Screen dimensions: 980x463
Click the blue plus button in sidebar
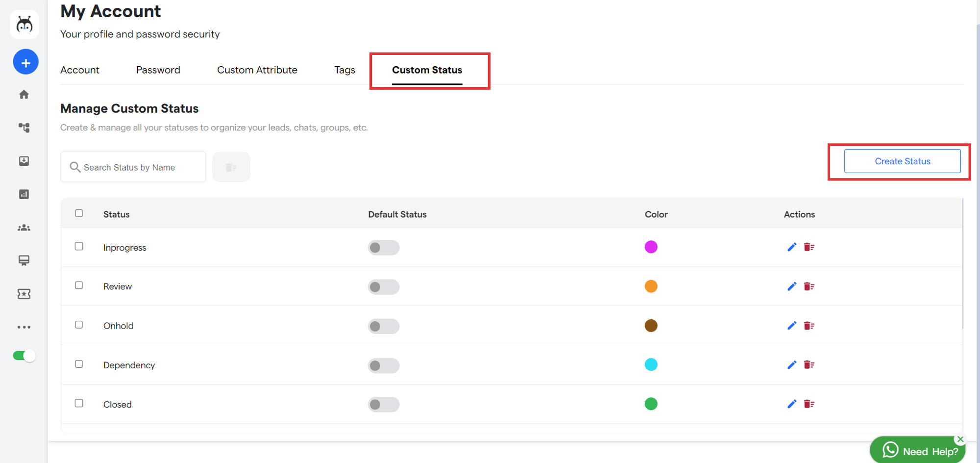(25, 62)
